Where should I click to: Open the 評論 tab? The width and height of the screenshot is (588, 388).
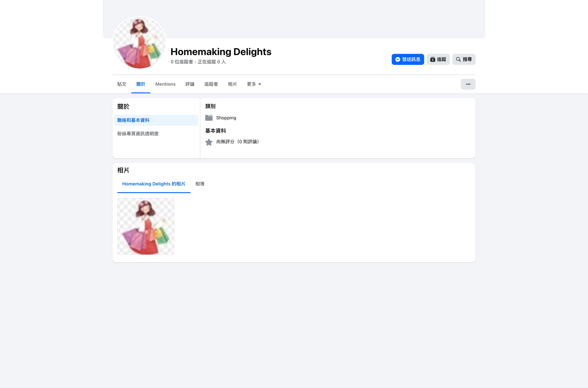pos(190,84)
